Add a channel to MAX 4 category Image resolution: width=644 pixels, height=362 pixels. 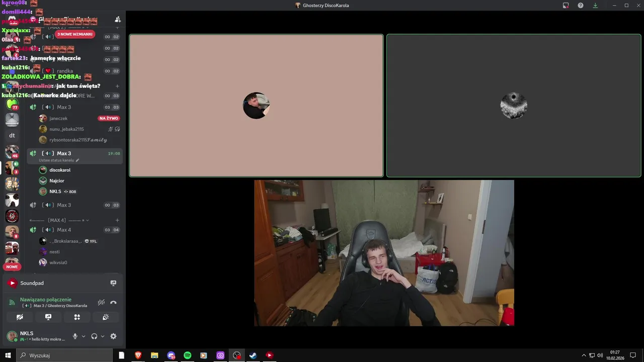tap(117, 220)
